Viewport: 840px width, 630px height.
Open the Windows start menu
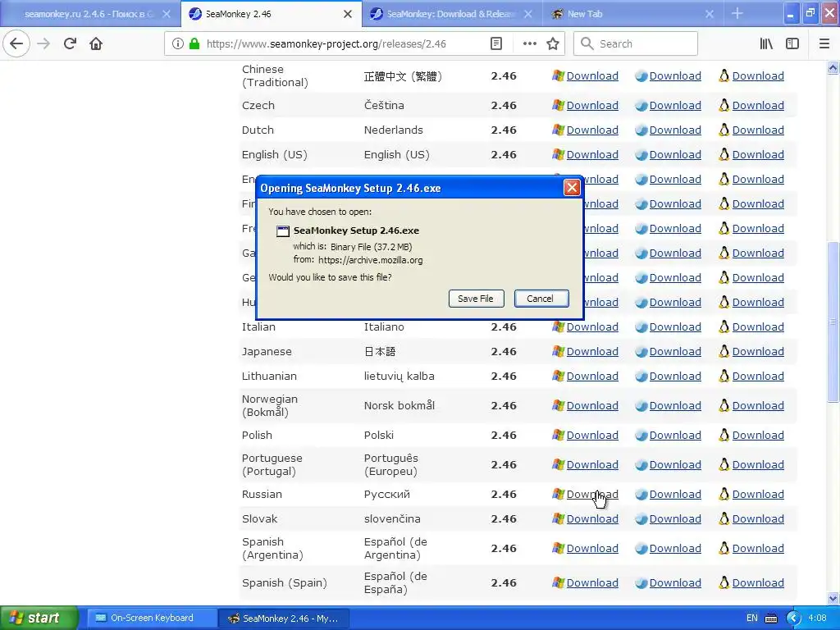point(39,618)
